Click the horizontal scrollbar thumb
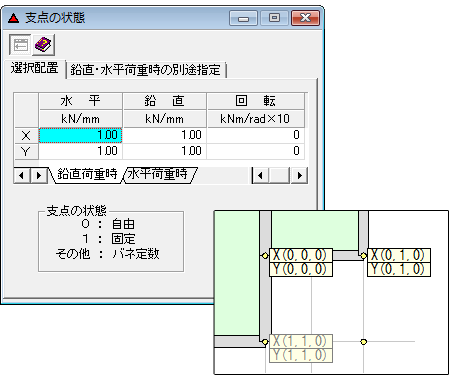Image resolution: width=456 pixels, height=382 pixels. tap(279, 175)
